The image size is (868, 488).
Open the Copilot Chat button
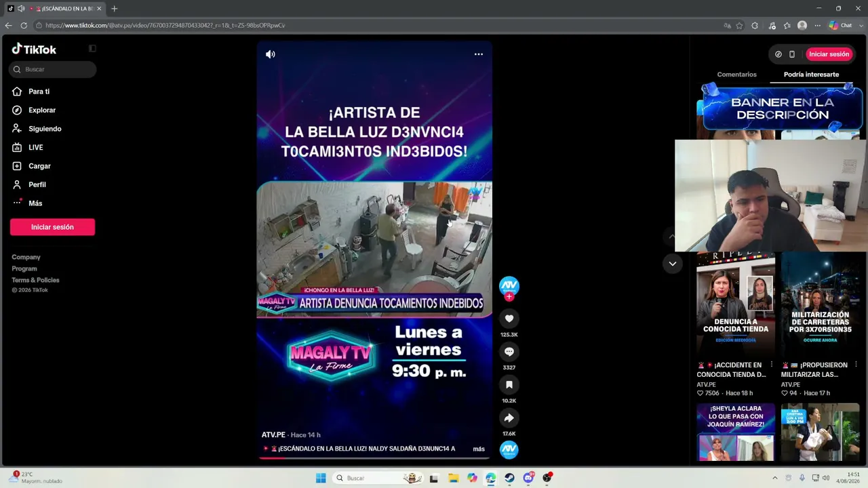tap(840, 25)
